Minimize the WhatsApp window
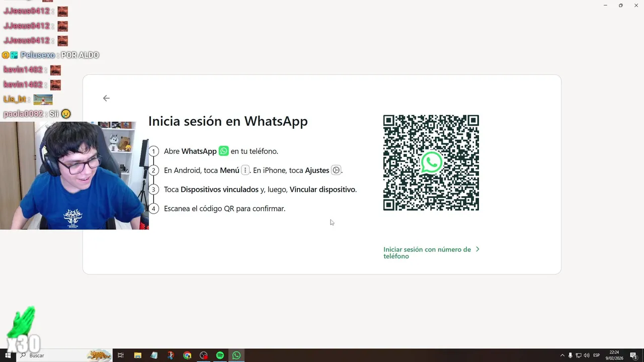This screenshot has width=644, height=362. tap(605, 5)
